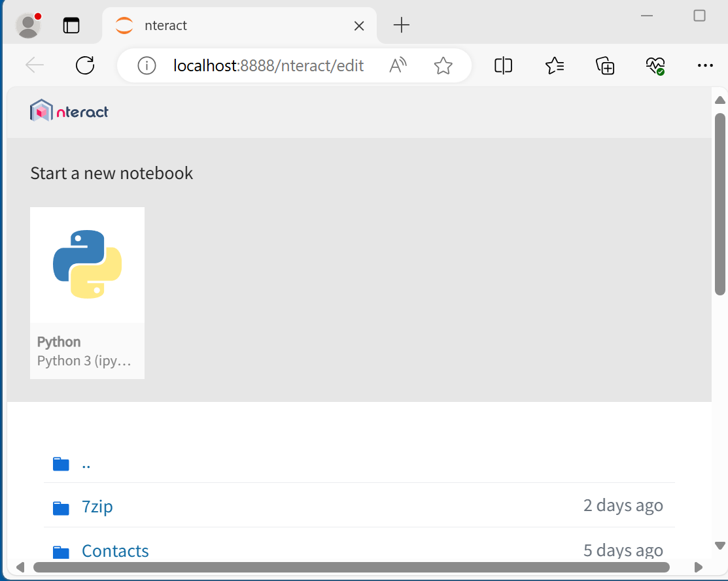Minimize the browser window
This screenshot has height=581, width=728.
click(647, 16)
